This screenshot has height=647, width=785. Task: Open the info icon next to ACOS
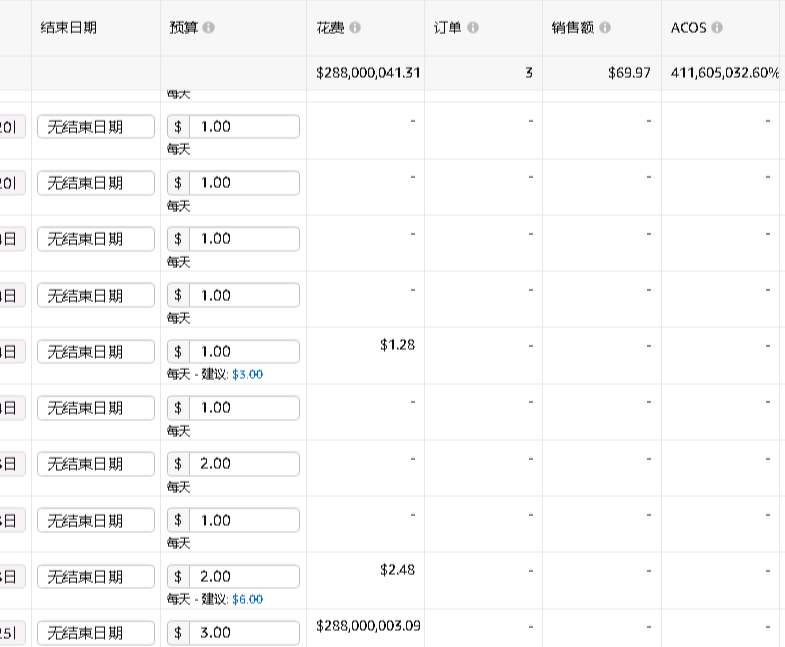click(x=717, y=28)
